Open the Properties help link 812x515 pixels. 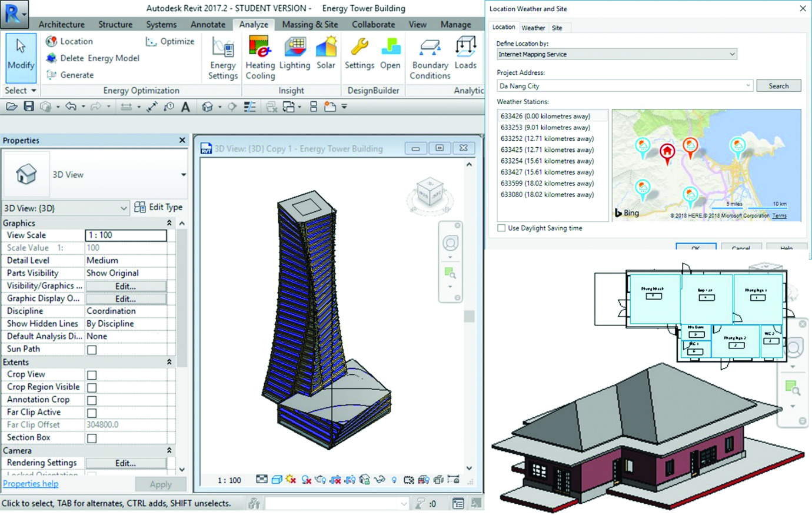point(31,484)
